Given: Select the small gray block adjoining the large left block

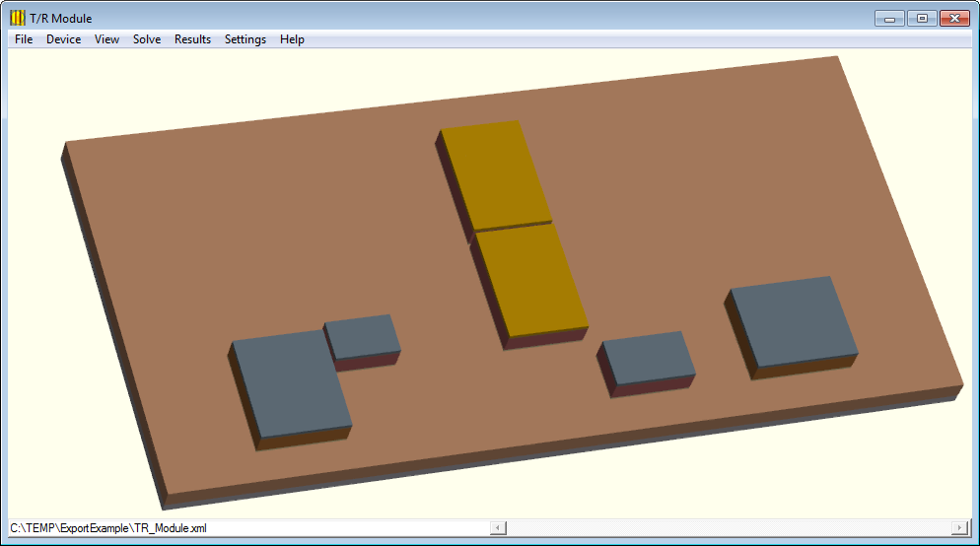Looking at the screenshot, I should click(364, 337).
